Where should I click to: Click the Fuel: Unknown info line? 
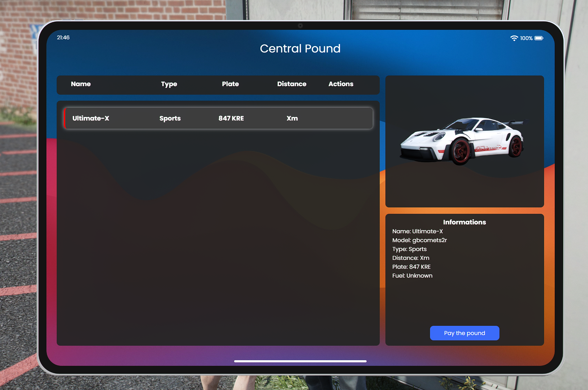(x=412, y=275)
